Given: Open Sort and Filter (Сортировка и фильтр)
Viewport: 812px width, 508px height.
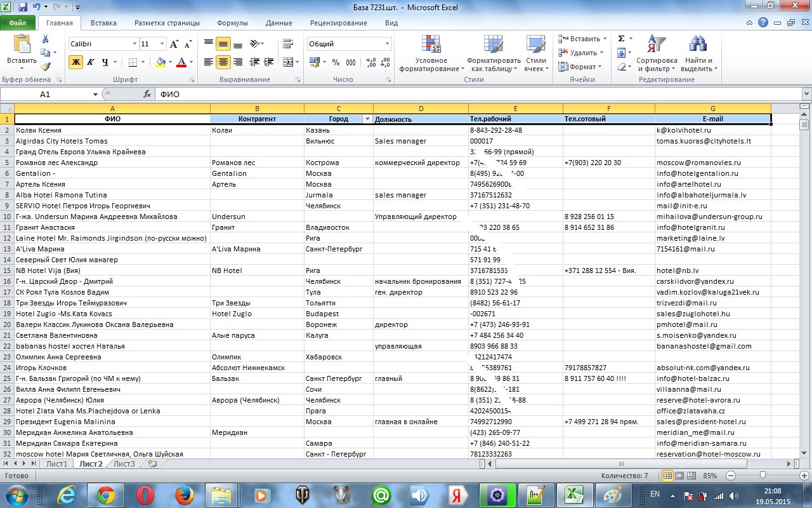Looking at the screenshot, I should pyautogui.click(x=656, y=53).
